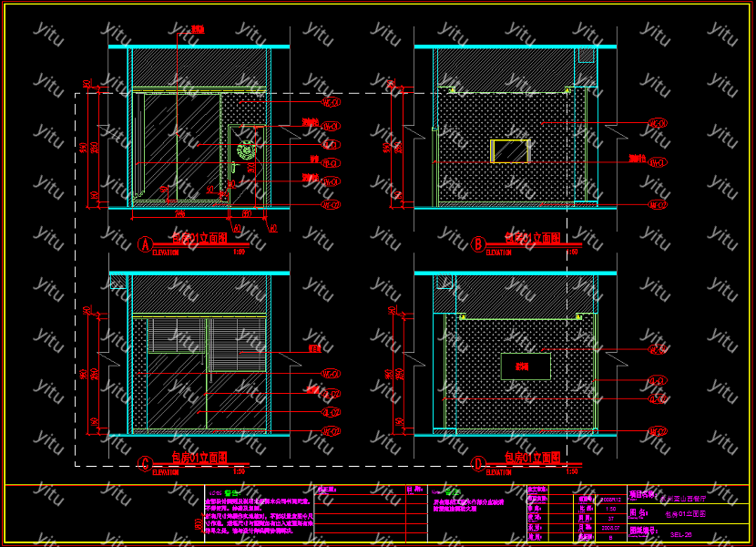Click the topmost material tag beside elevation B
The width and height of the screenshot is (756, 547).
click(658, 122)
